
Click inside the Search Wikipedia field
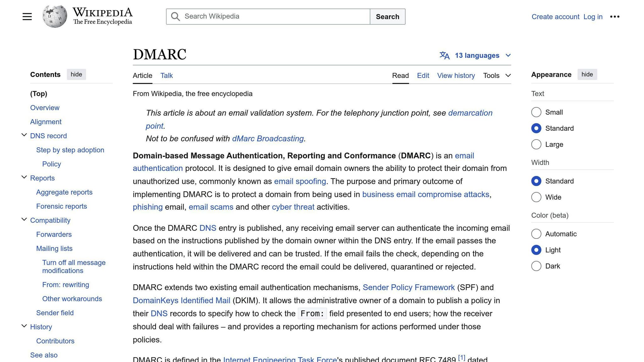[x=267, y=16]
